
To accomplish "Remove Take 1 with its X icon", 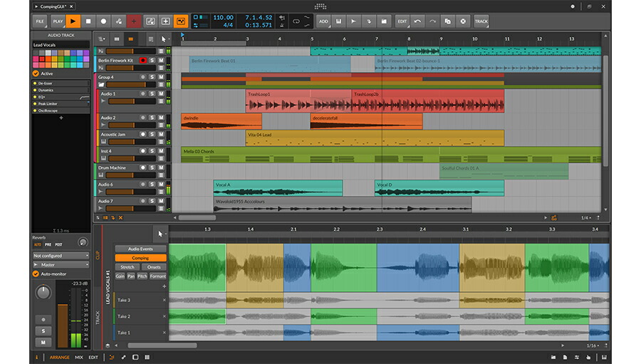I will tap(165, 333).
